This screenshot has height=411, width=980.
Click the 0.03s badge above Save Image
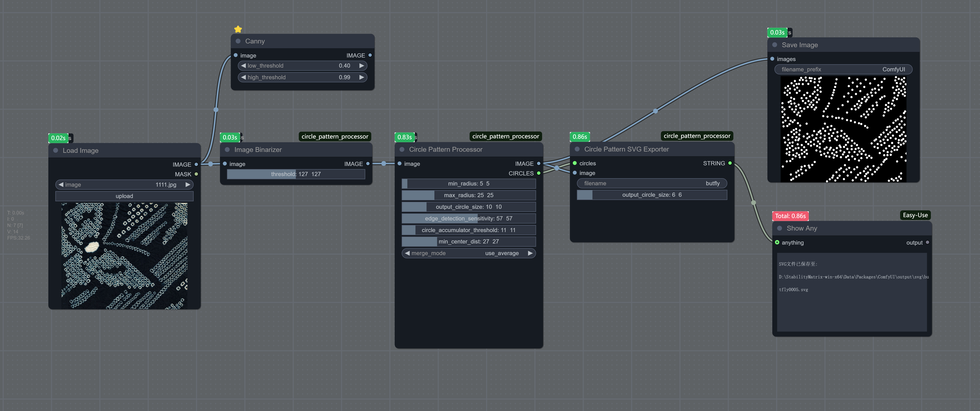(x=777, y=33)
